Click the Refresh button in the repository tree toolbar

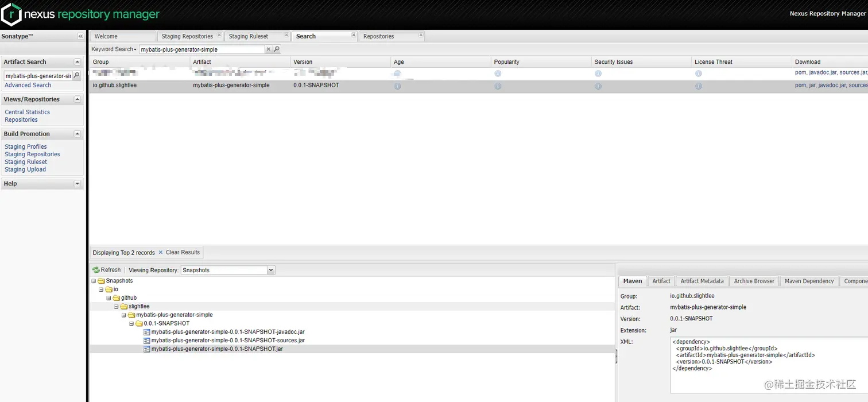point(106,270)
